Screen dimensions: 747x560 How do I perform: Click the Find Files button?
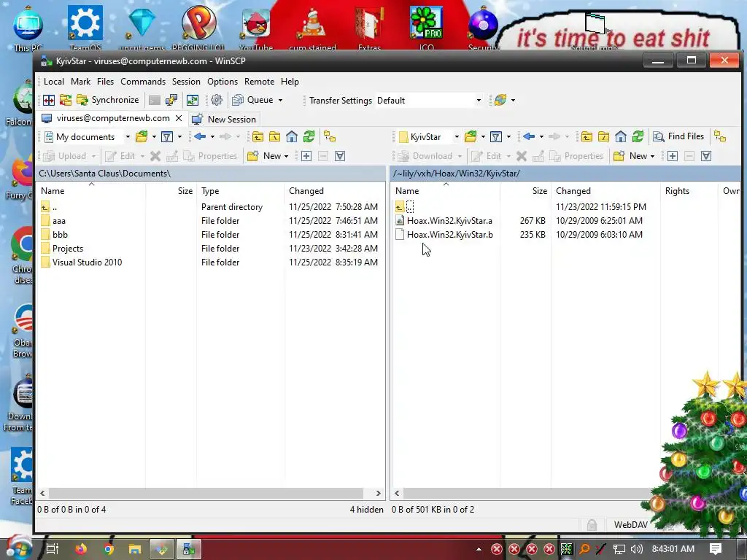coord(679,136)
